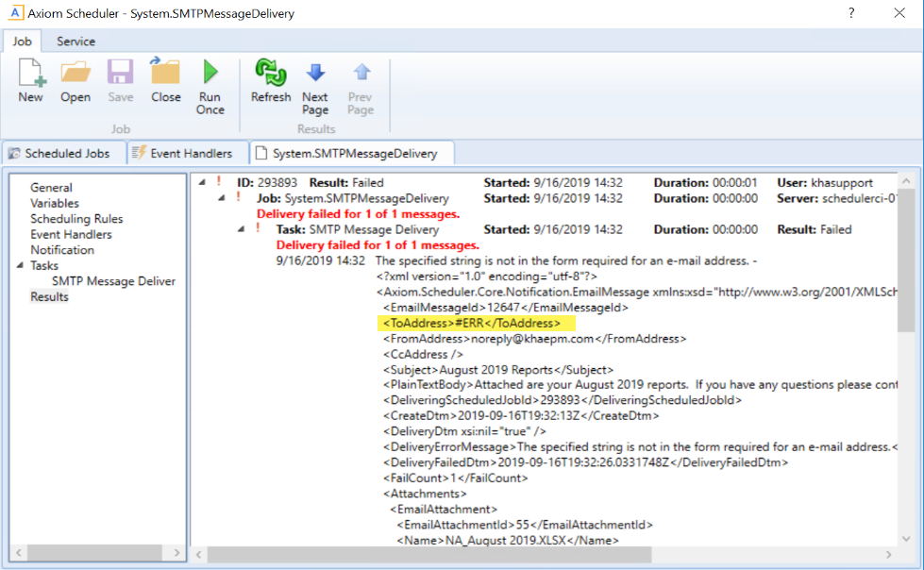Click the DeliveryDtm xsi:nil line
The height and width of the screenshot is (570, 924).
point(464,431)
